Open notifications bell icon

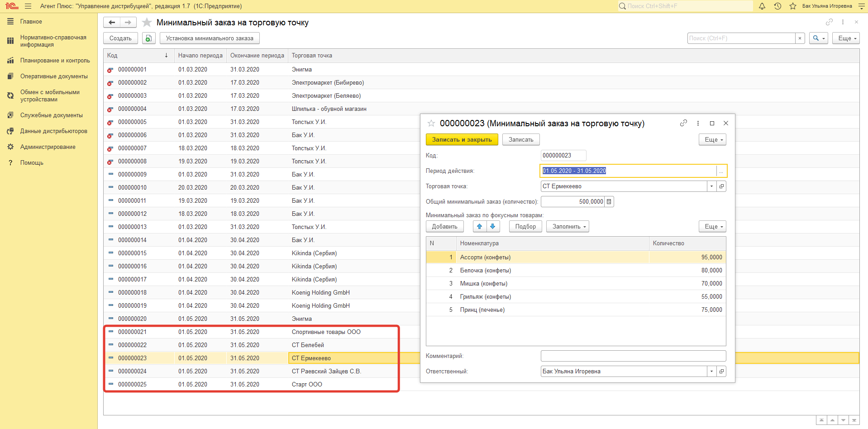pos(762,6)
